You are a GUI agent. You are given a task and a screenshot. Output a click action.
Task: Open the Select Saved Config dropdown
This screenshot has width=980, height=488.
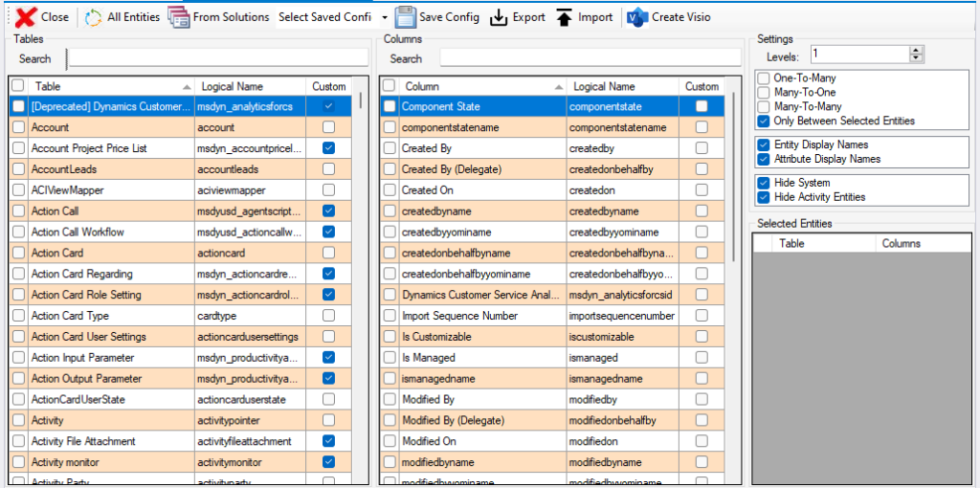click(x=384, y=17)
